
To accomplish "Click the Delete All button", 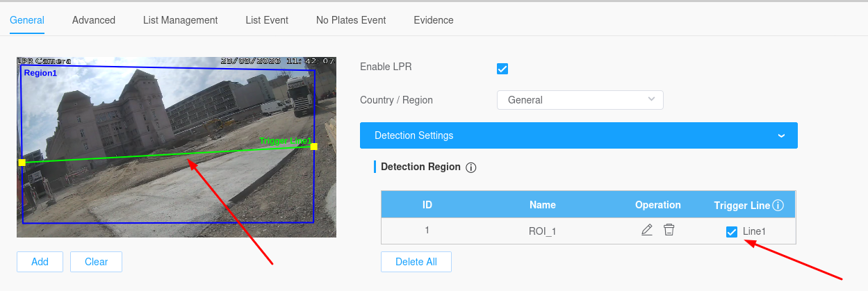I will click(416, 262).
